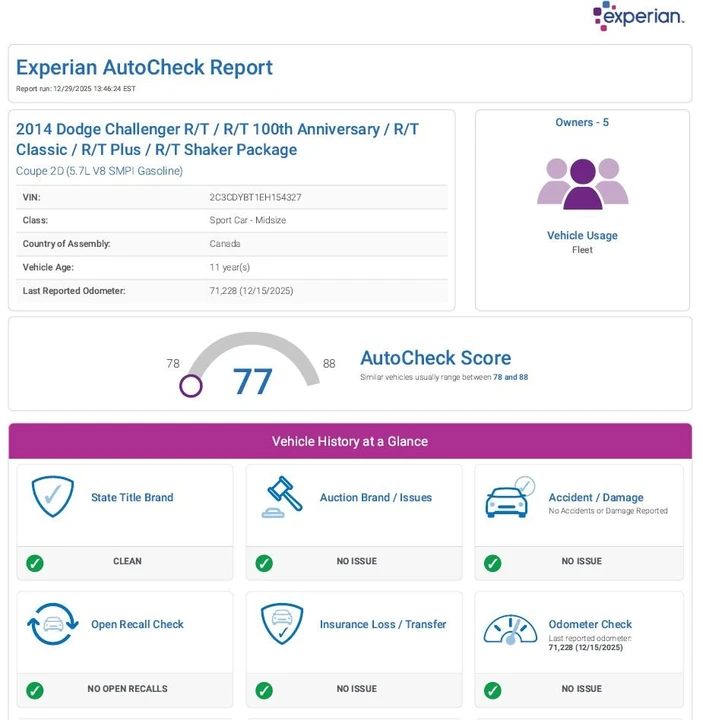
Task: Select the VIN value 2C3CDYBT1EH154327
Action: [x=255, y=197]
